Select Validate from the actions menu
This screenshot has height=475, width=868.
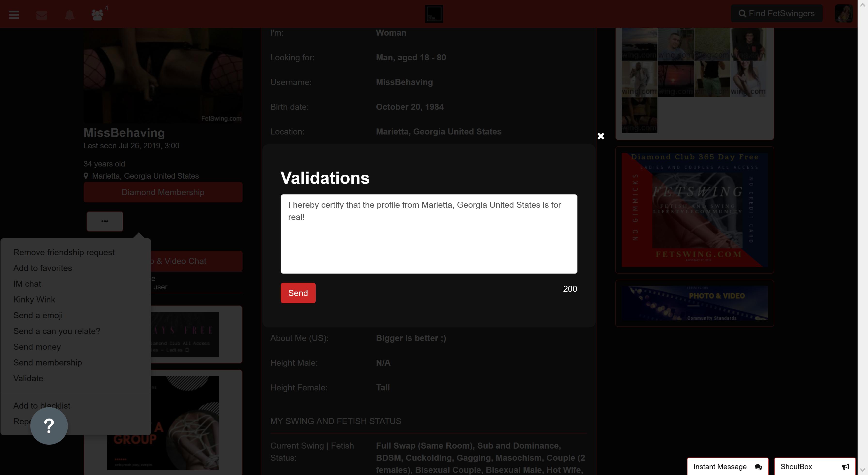pos(28,378)
